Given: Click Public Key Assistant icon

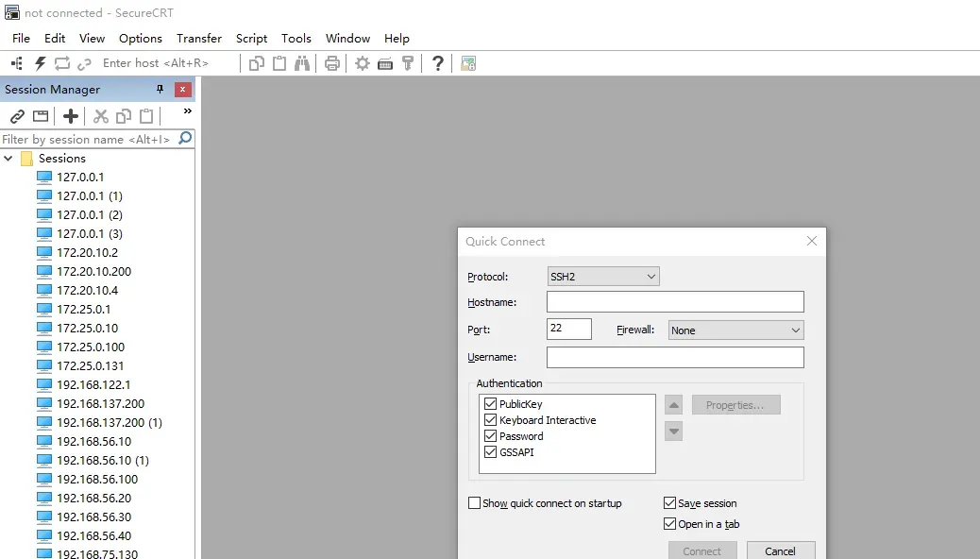Looking at the screenshot, I should (408, 63).
